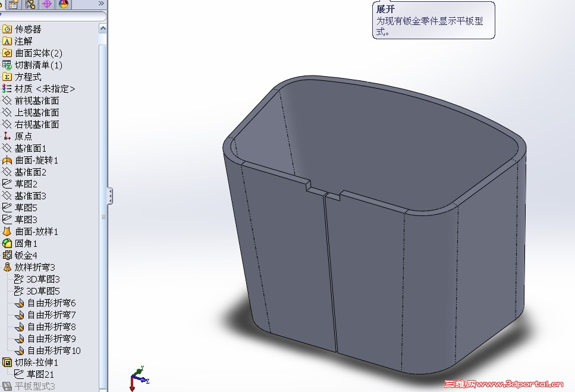
Task: Open the DisplayManager colored-sphere tab
Action: click(62, 5)
